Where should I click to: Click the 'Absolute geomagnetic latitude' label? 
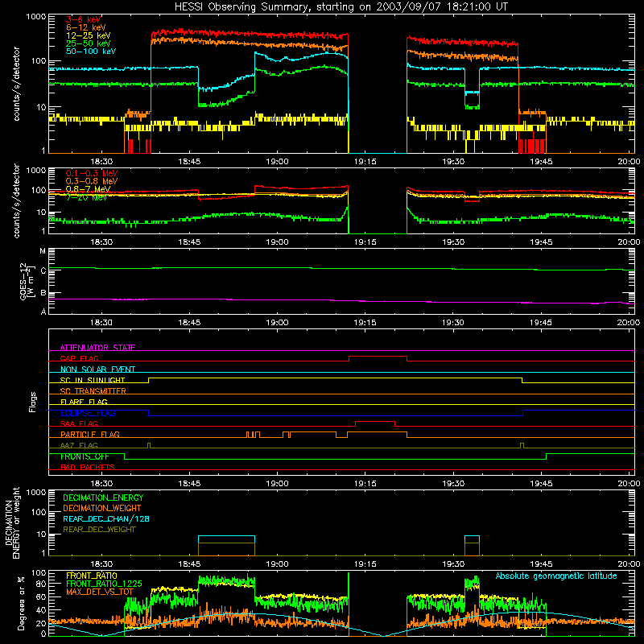pyautogui.click(x=556, y=576)
